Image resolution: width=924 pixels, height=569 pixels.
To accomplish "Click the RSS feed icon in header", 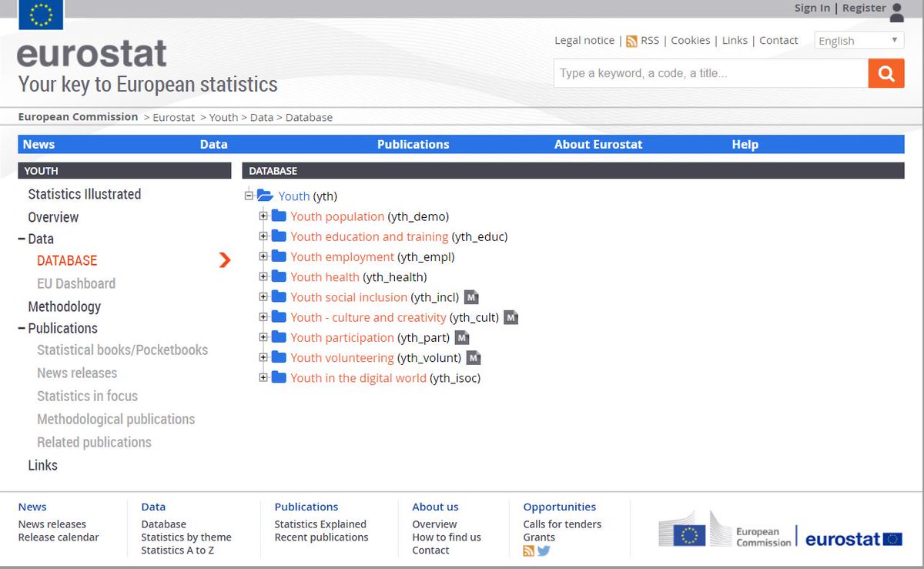I will (x=631, y=41).
